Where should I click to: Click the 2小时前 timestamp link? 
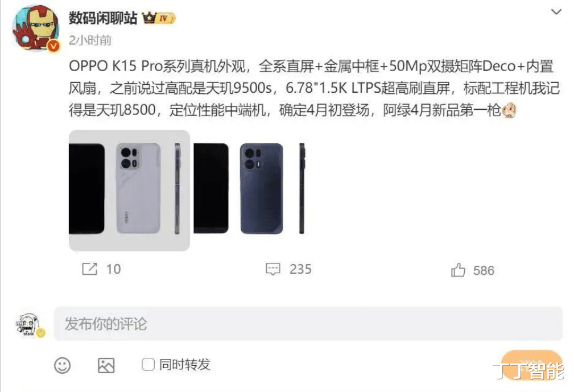90,40
